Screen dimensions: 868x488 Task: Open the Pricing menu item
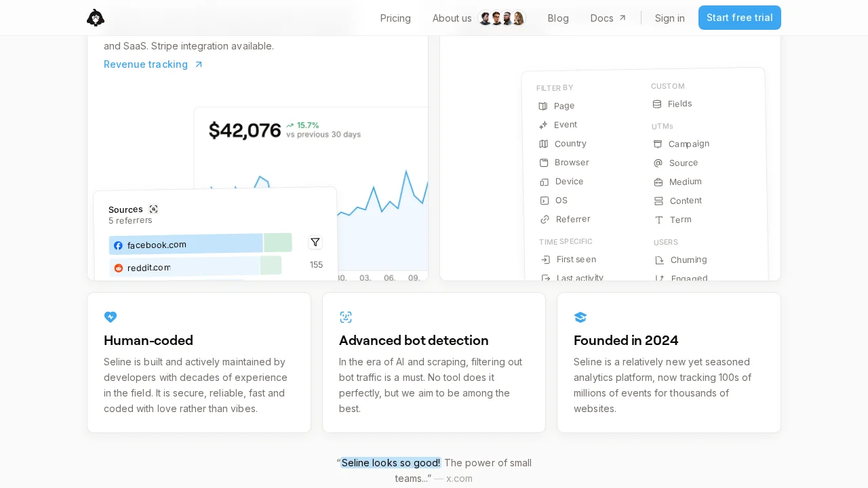[x=395, y=18]
